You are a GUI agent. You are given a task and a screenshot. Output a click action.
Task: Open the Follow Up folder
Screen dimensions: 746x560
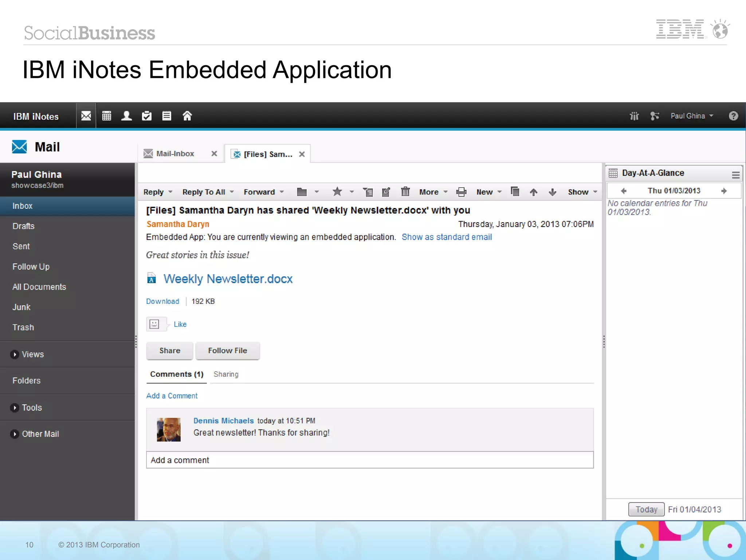pos(67,267)
